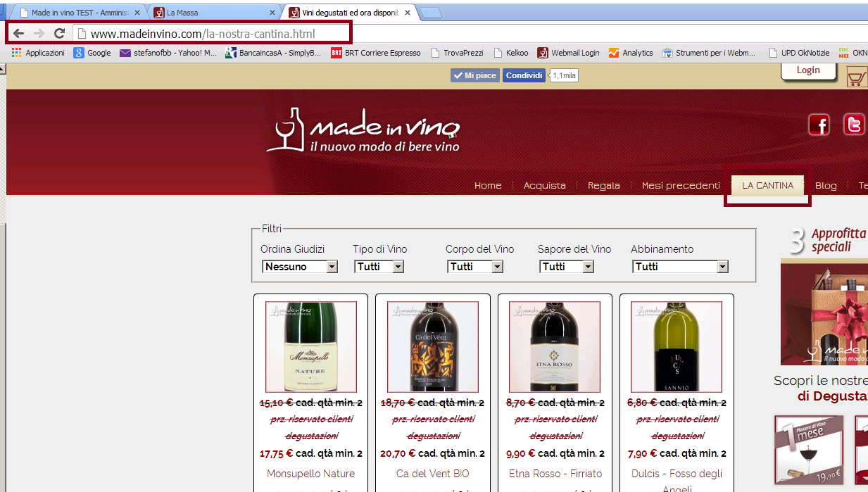Expand Corpo del Vino dropdown
868x492 pixels.
475,267
